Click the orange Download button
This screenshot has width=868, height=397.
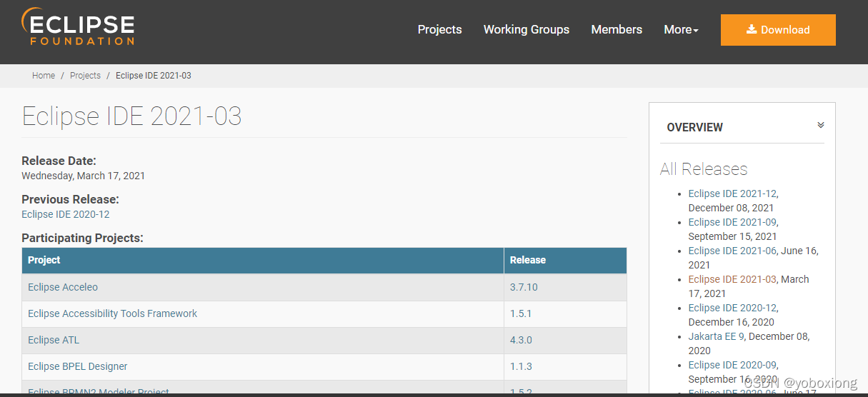(x=778, y=30)
